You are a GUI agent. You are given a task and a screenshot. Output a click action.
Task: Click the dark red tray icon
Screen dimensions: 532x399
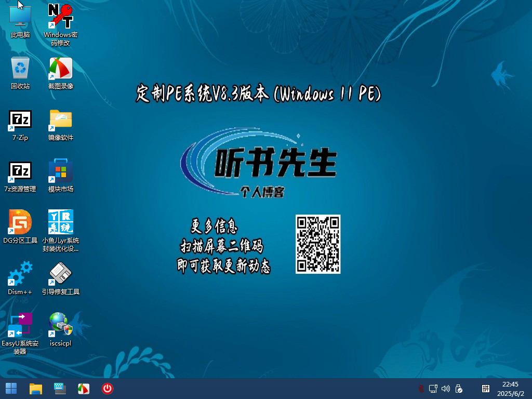(421, 389)
